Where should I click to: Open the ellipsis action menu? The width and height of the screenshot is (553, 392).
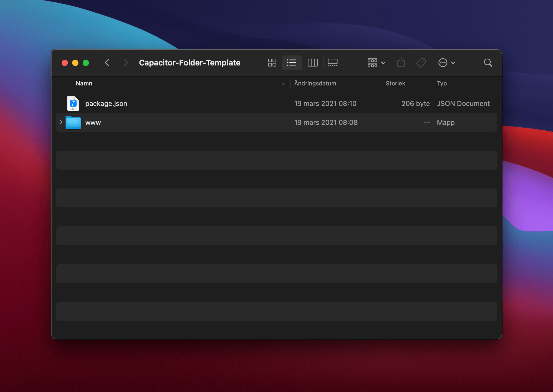pyautogui.click(x=447, y=63)
